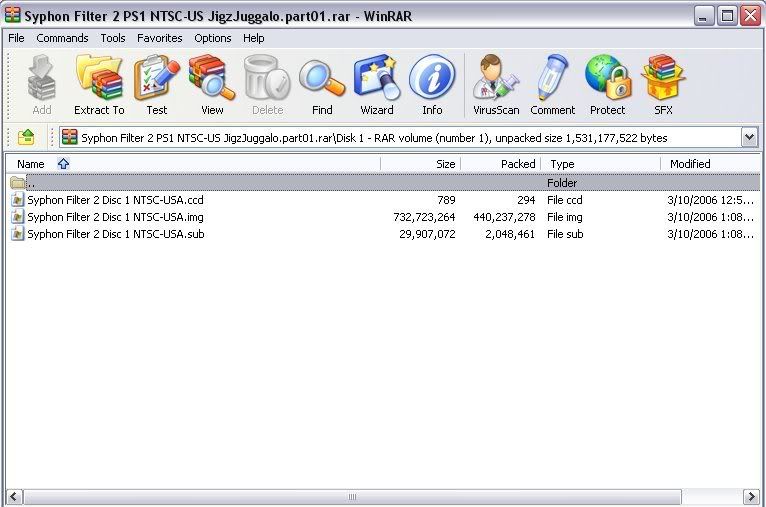Click the packed value 294

[526, 200]
